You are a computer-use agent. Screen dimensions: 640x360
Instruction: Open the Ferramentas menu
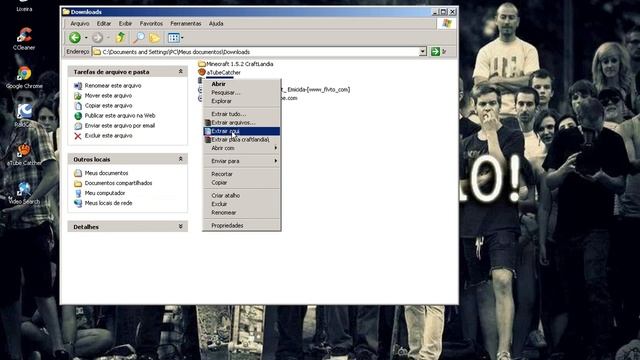click(186, 24)
